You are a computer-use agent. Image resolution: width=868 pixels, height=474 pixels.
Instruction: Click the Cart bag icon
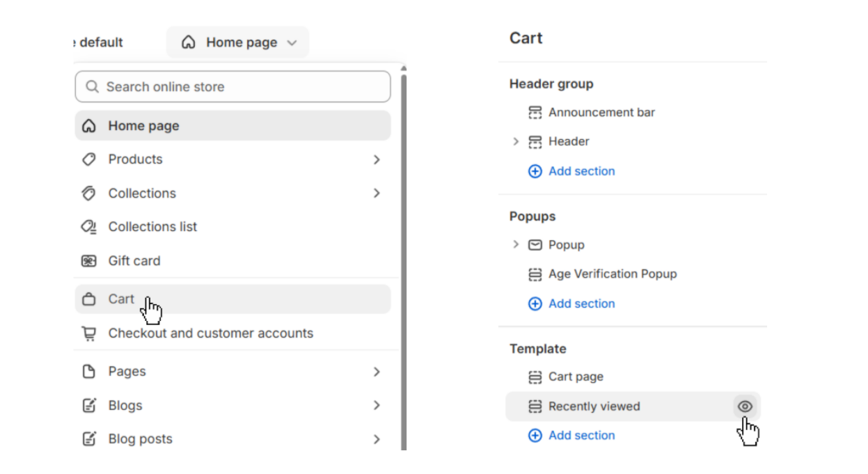[x=89, y=298]
